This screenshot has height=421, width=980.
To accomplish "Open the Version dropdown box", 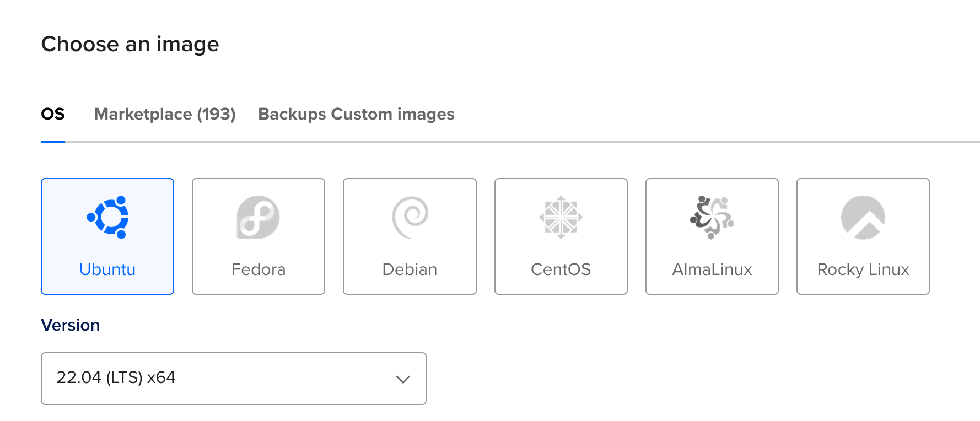I will (233, 379).
